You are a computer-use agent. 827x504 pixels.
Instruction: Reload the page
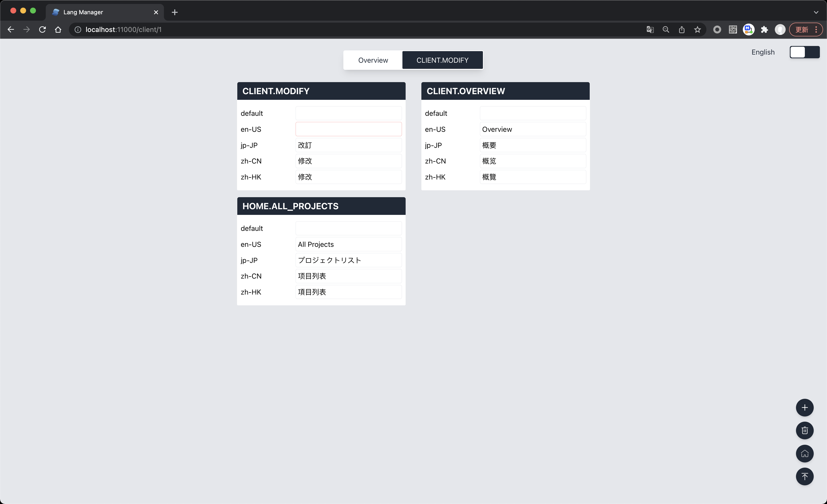point(42,30)
